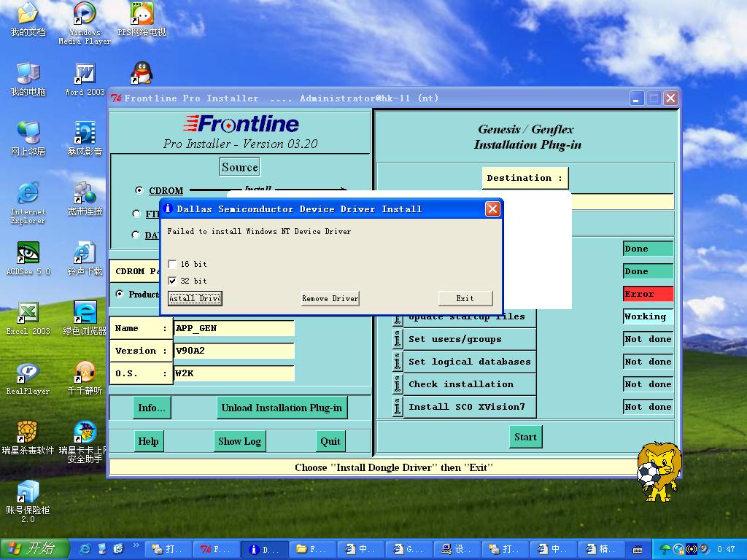Image resolution: width=747 pixels, height=560 pixels.
Task: Untick the 32 bit checkbox
Action: click(x=172, y=281)
